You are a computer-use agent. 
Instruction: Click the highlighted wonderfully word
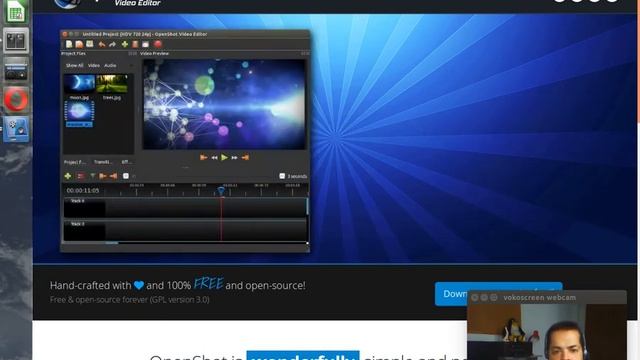(x=303, y=356)
